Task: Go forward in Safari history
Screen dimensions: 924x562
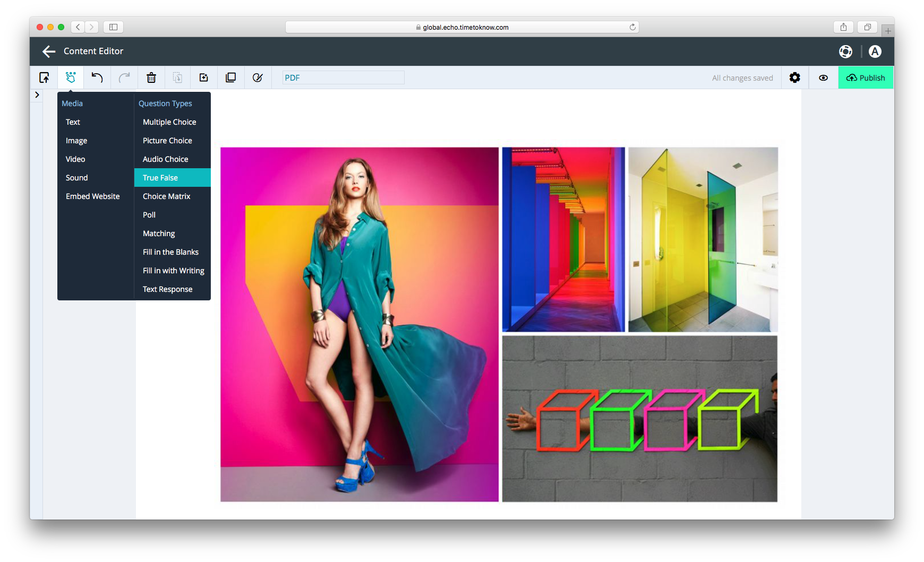Action: pyautogui.click(x=92, y=27)
